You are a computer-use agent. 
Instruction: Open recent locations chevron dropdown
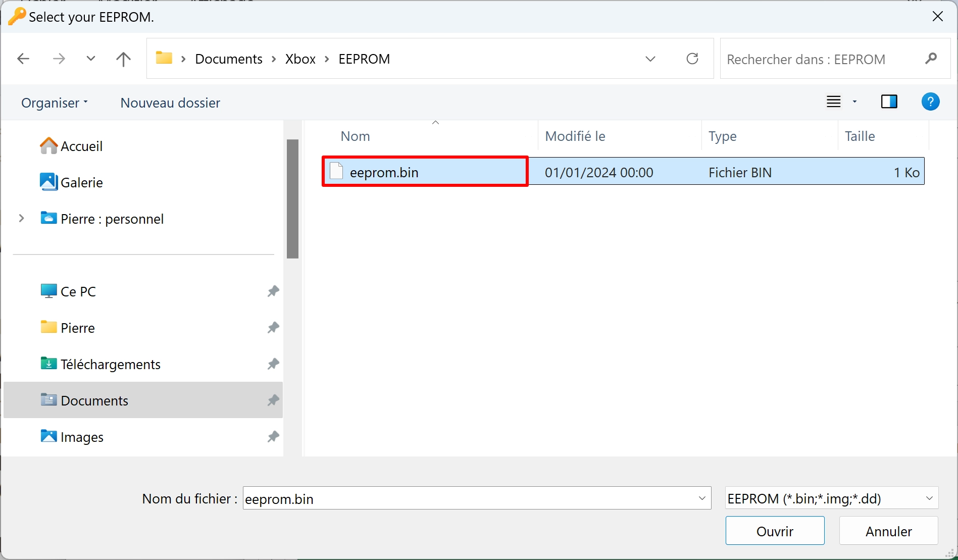[91, 59]
